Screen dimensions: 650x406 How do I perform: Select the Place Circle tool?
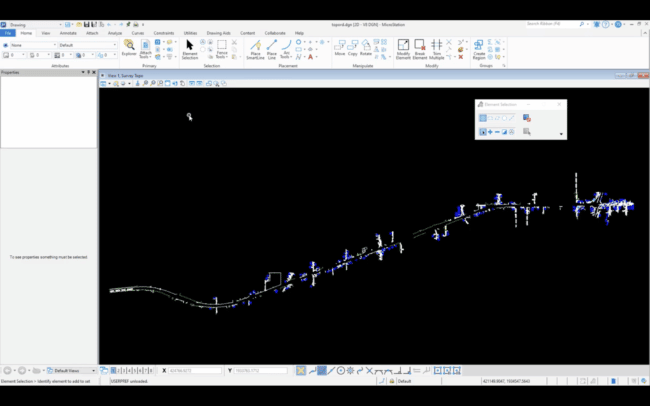coord(298,42)
